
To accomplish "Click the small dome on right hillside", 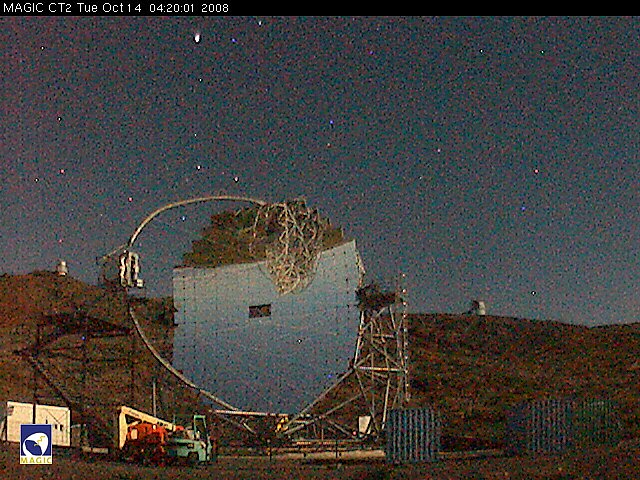I will pos(478,307).
